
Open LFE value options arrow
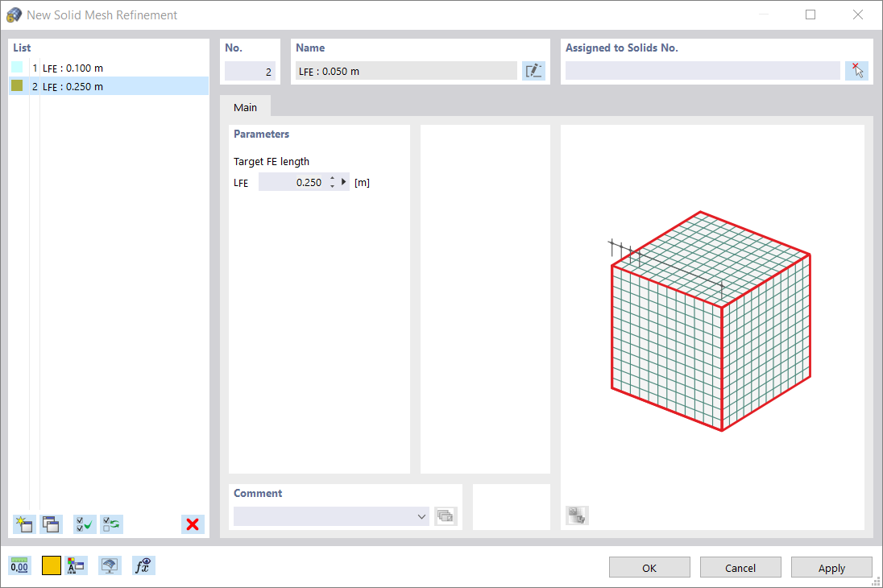pos(343,182)
